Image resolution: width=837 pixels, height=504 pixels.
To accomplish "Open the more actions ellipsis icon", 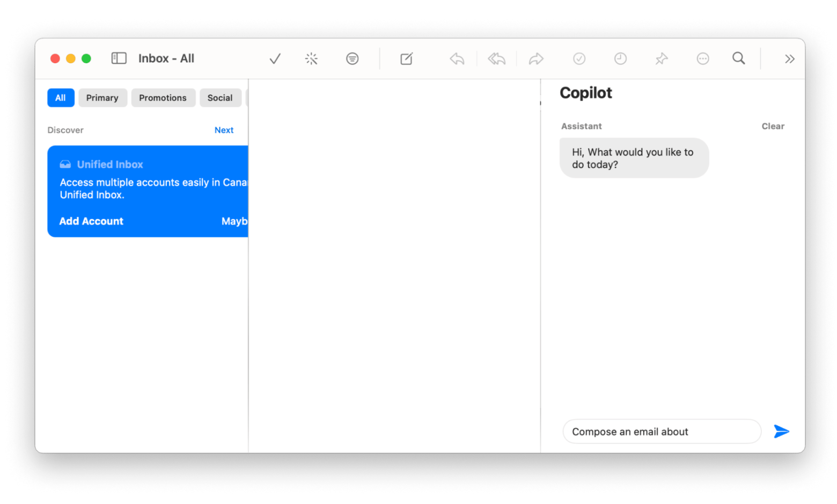I will [x=702, y=58].
